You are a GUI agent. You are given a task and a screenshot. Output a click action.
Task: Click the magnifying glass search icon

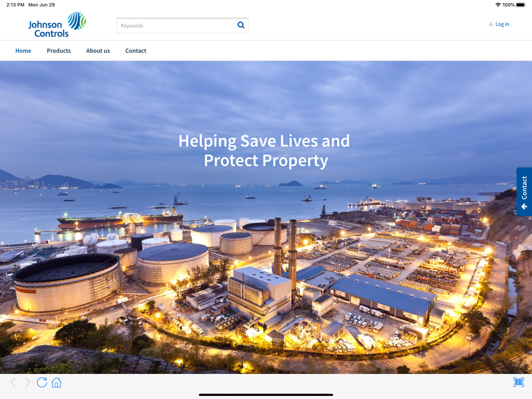tap(241, 25)
